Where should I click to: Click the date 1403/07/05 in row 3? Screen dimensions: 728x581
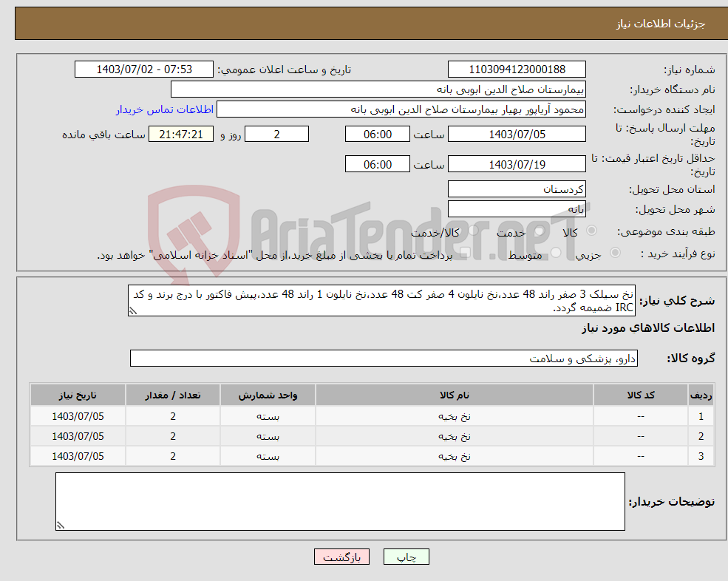click(x=78, y=456)
